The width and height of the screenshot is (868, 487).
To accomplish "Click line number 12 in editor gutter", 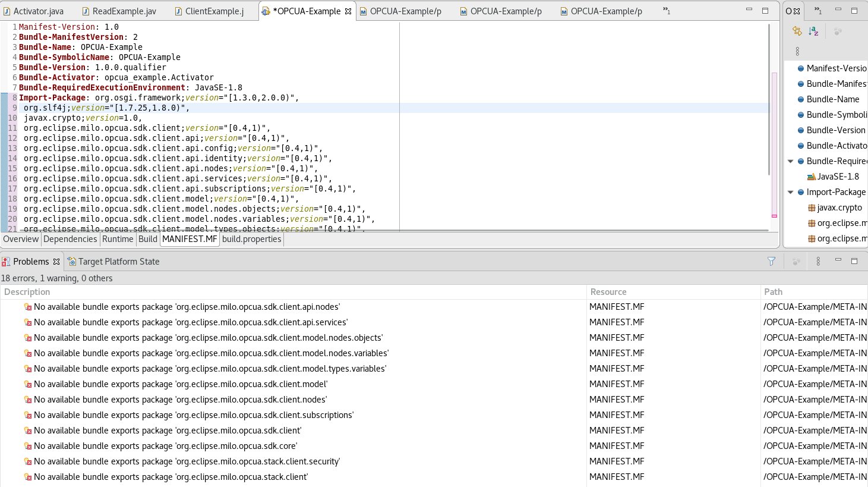I will pyautogui.click(x=12, y=138).
